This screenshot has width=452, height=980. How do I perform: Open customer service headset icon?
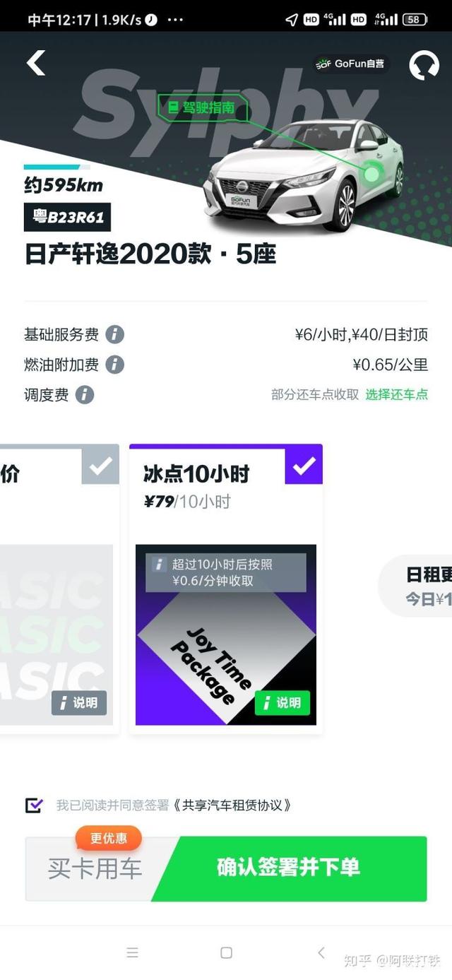point(424,65)
